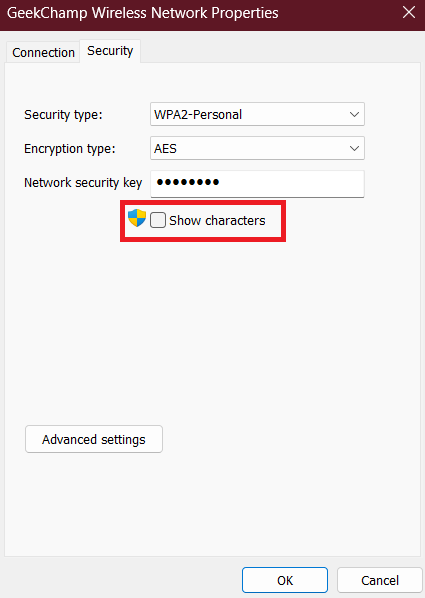
Task: Dismiss the dialog with Cancel
Action: 380,580
